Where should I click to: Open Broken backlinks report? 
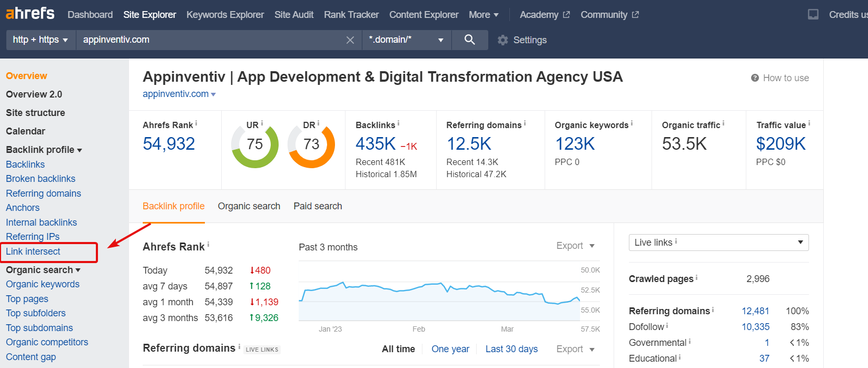tap(41, 179)
